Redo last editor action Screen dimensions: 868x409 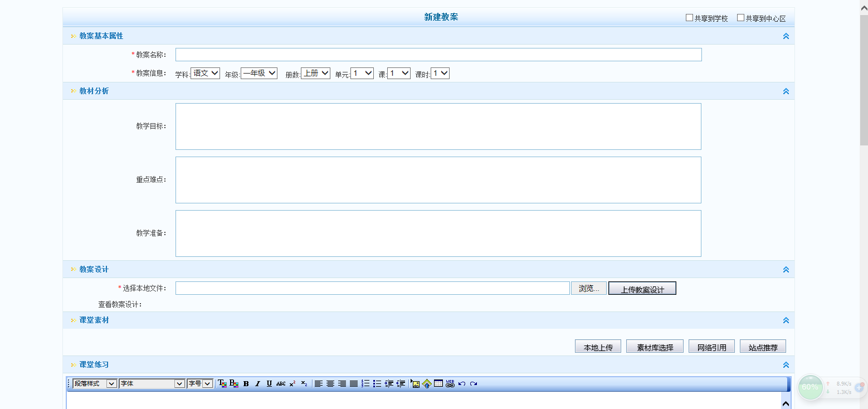click(474, 383)
